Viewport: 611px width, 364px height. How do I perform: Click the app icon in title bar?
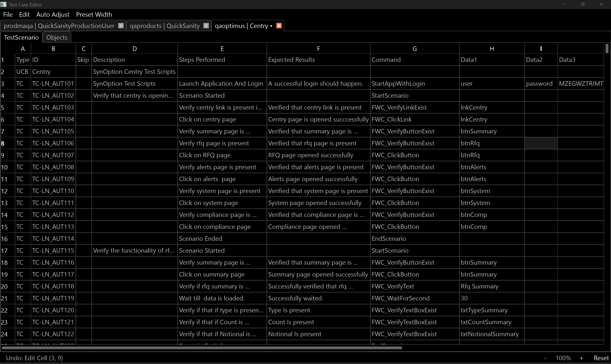(x=4, y=4)
